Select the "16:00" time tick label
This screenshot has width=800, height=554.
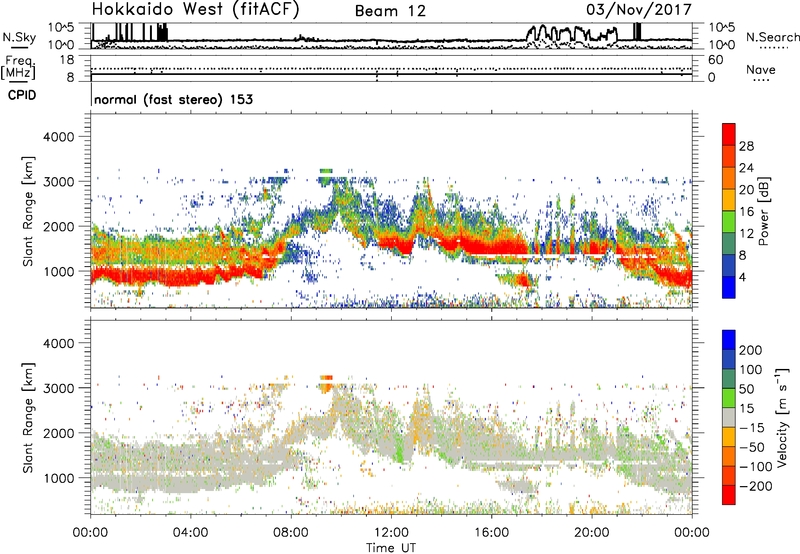point(491,533)
